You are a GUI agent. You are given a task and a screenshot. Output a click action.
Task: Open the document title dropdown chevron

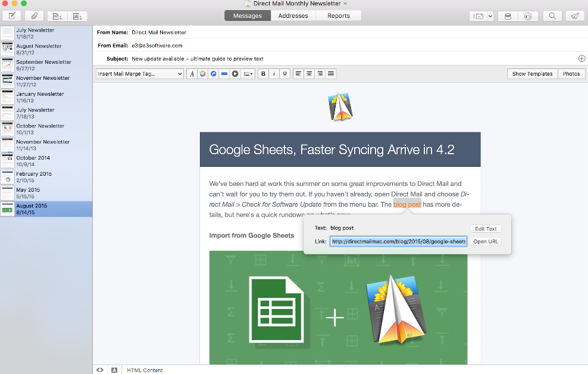(345, 4)
